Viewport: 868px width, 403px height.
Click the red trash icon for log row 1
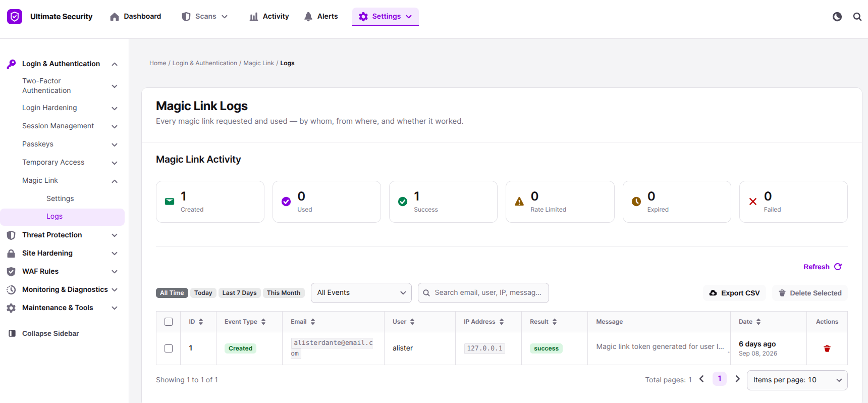827,348
